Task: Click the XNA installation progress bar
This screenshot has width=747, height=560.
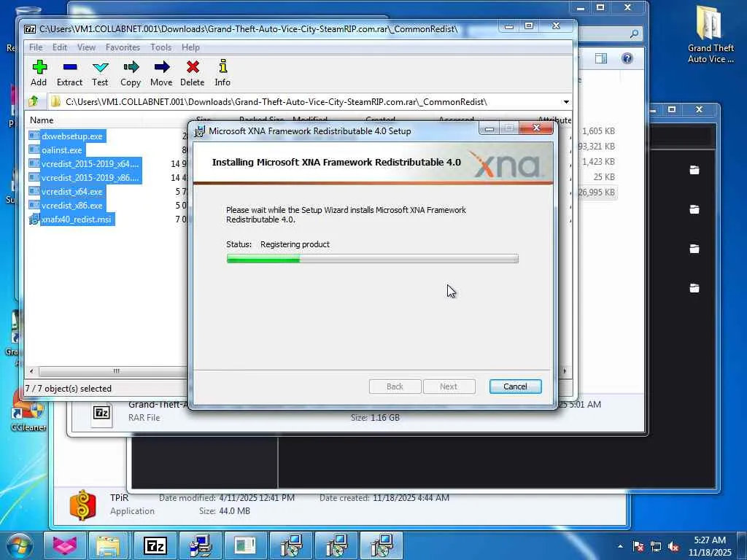Action: click(x=373, y=259)
